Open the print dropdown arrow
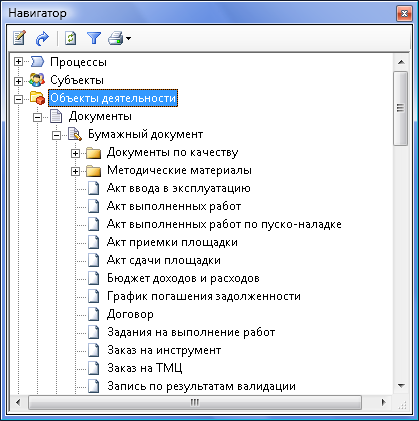Screen dimensions: 419x421 point(128,39)
